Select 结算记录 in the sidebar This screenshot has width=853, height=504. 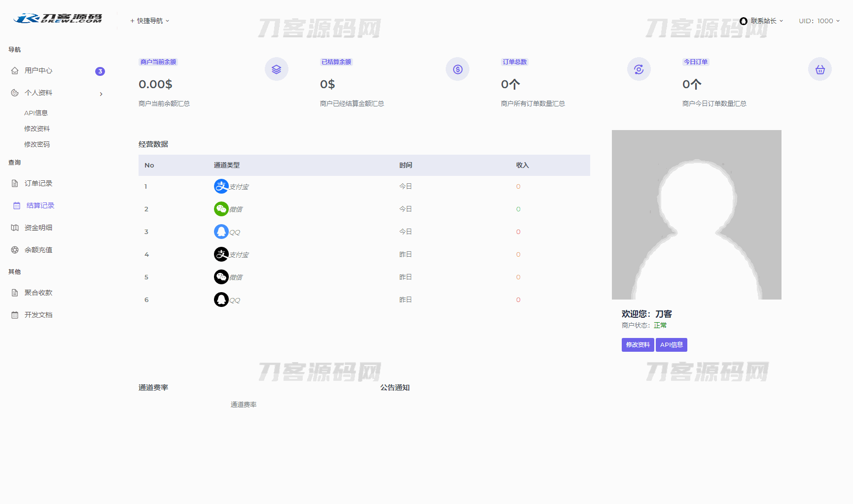40,205
